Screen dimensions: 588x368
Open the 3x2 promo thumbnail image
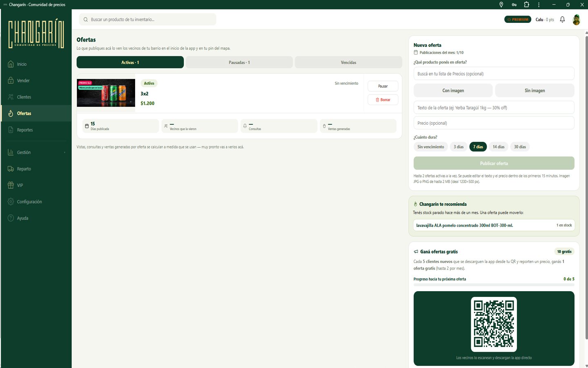106,93
